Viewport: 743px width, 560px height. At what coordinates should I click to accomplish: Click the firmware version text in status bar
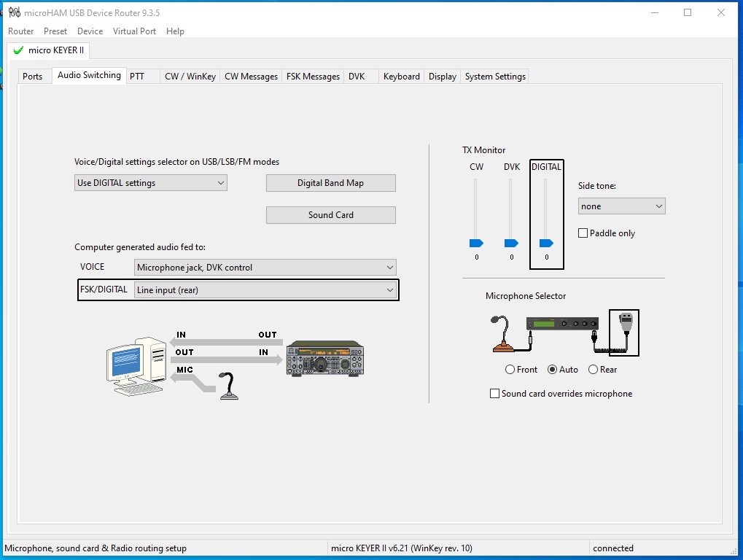click(402, 548)
